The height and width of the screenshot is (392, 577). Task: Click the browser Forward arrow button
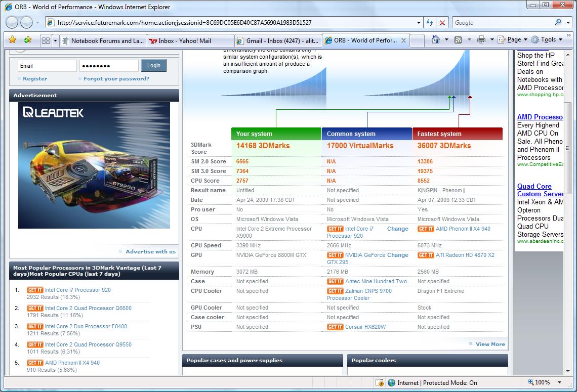coord(26,22)
